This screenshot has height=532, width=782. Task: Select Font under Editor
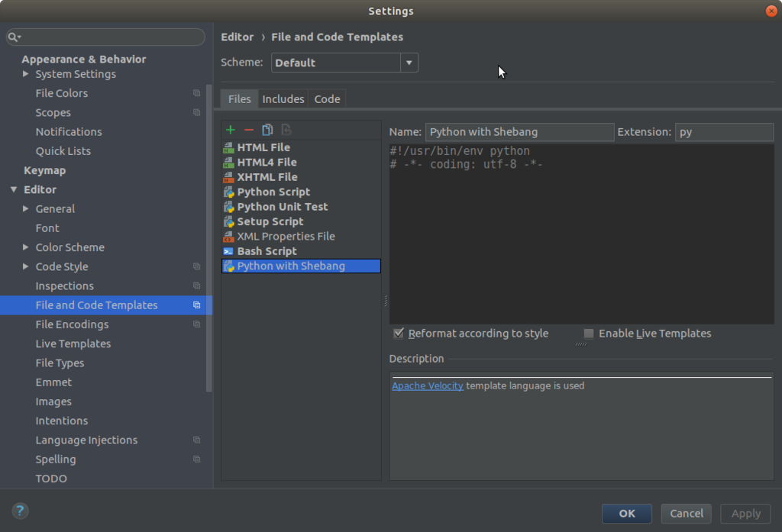(x=47, y=228)
